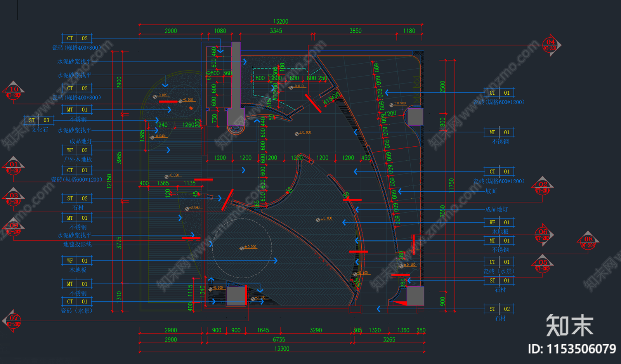621x364 pixels.
Task: Click the dimension value 6735
Action: 279,340
